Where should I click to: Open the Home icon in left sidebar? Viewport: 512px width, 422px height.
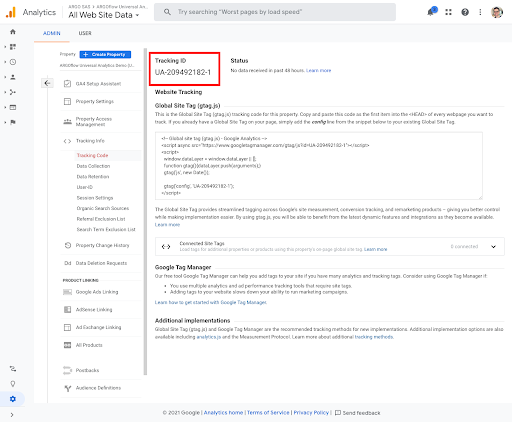(13, 32)
